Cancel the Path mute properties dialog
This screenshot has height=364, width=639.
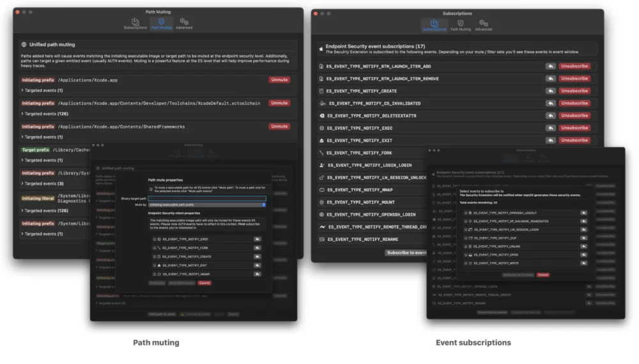tap(204, 283)
